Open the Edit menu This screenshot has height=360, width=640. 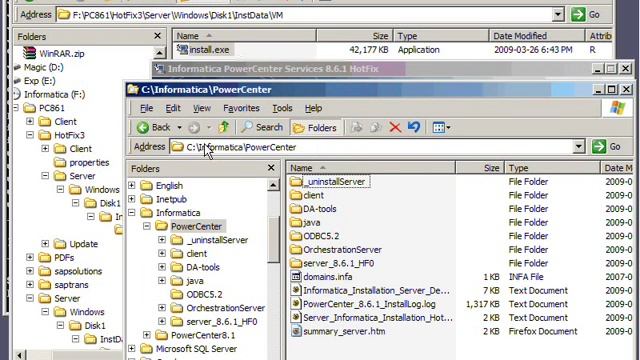(x=173, y=108)
